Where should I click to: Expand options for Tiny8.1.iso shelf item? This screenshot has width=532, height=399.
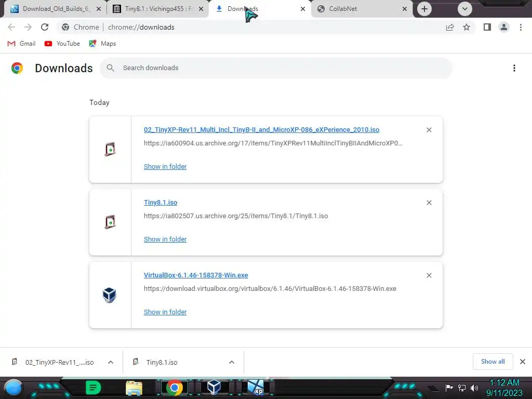tap(231, 362)
